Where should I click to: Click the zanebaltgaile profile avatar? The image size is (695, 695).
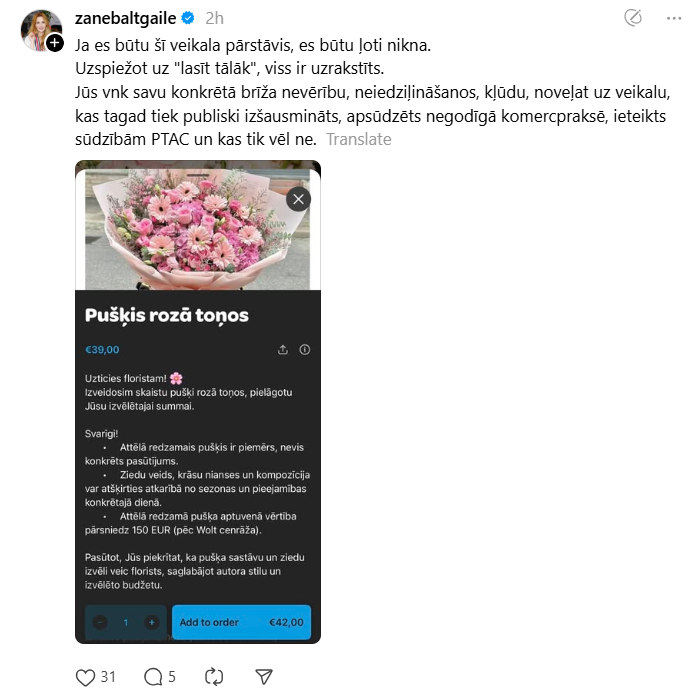(41, 30)
